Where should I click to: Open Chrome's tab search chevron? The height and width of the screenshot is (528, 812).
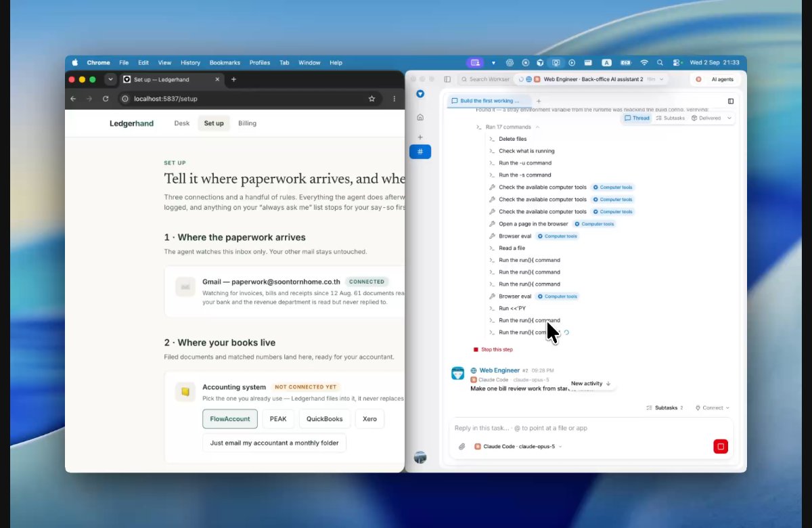pyautogui.click(x=111, y=79)
